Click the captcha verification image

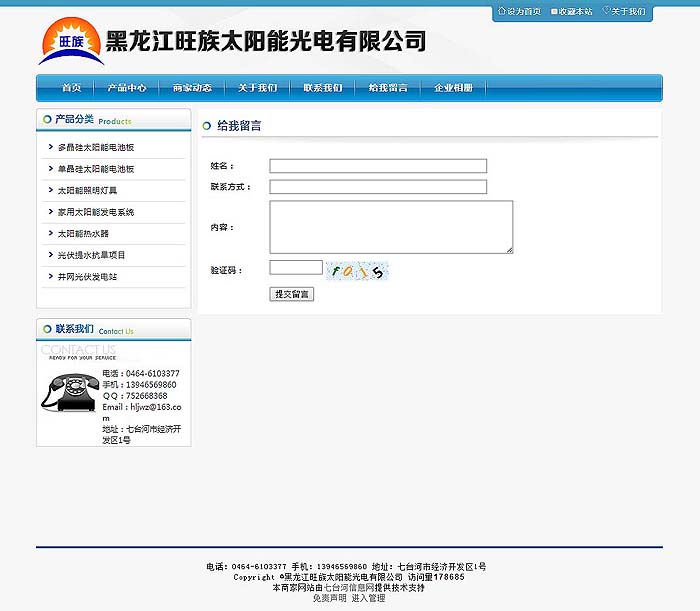click(357, 271)
